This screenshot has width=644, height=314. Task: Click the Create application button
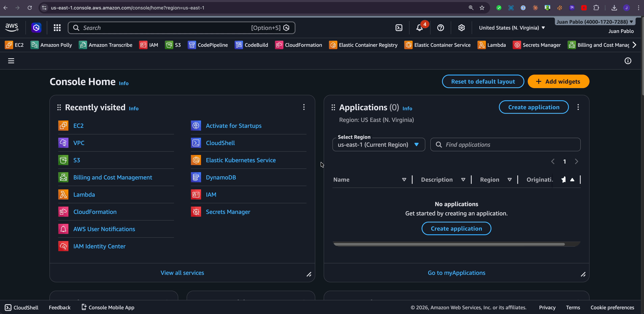(534, 107)
